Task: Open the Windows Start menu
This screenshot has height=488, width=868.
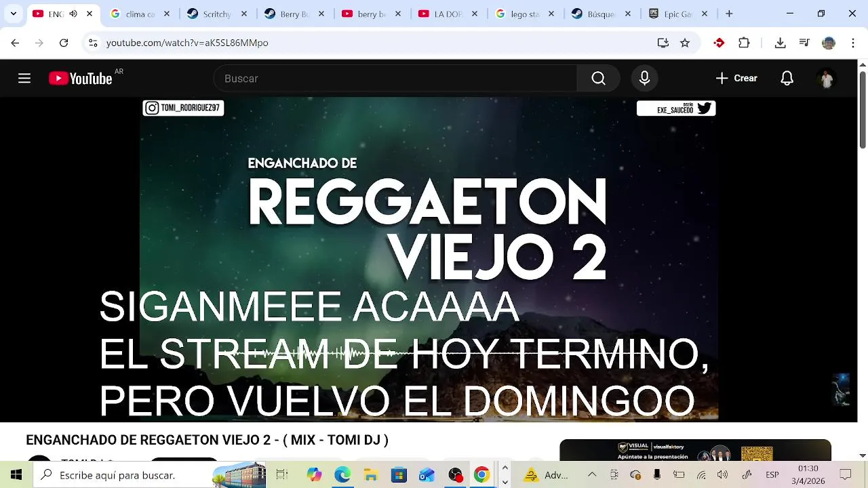Action: [x=16, y=475]
